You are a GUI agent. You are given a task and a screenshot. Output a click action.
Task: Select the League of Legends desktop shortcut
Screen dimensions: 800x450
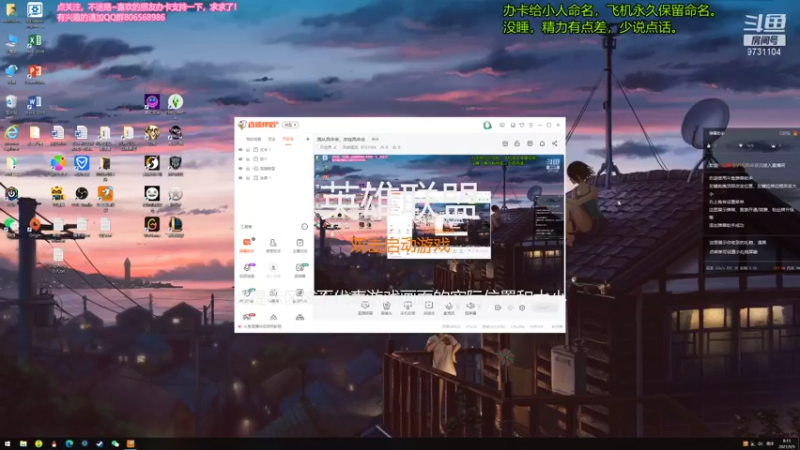coord(176,226)
